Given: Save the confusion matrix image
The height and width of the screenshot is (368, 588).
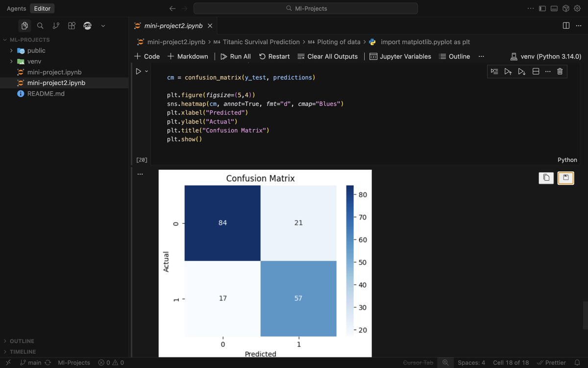Looking at the screenshot, I should point(566,178).
